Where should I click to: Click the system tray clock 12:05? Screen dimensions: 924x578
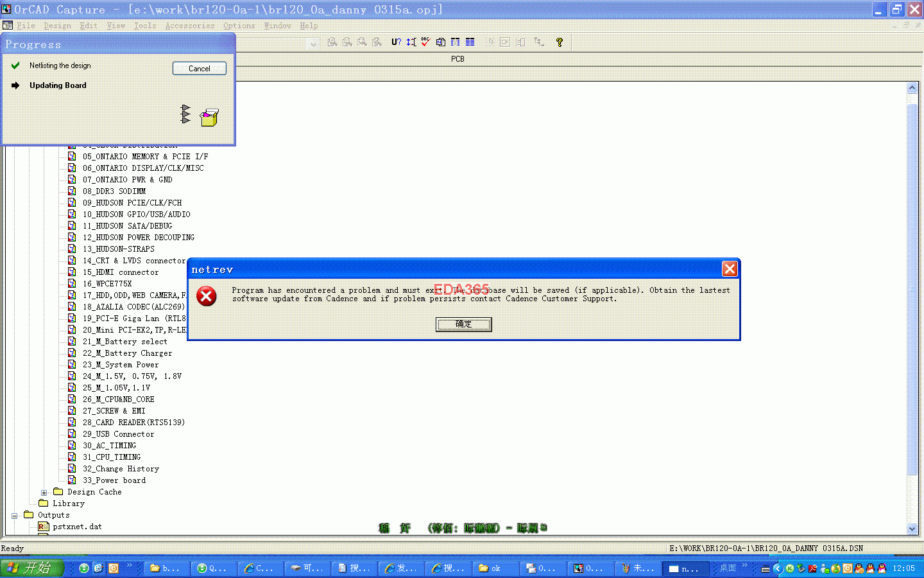click(903, 568)
